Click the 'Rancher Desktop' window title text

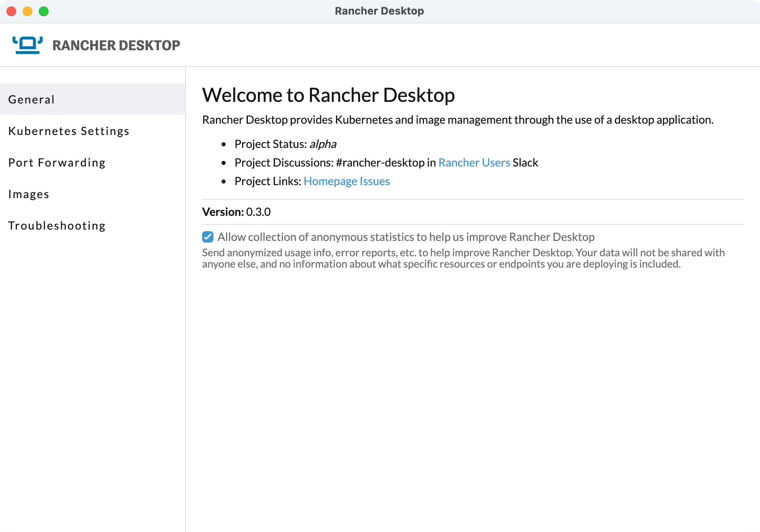pos(379,11)
